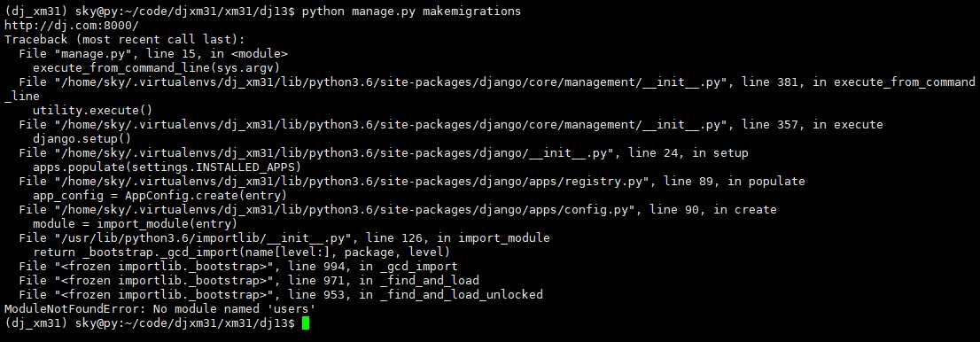Click the 'module = import_module(entry)' line
Screen dimensions: 980x342
[135, 224]
